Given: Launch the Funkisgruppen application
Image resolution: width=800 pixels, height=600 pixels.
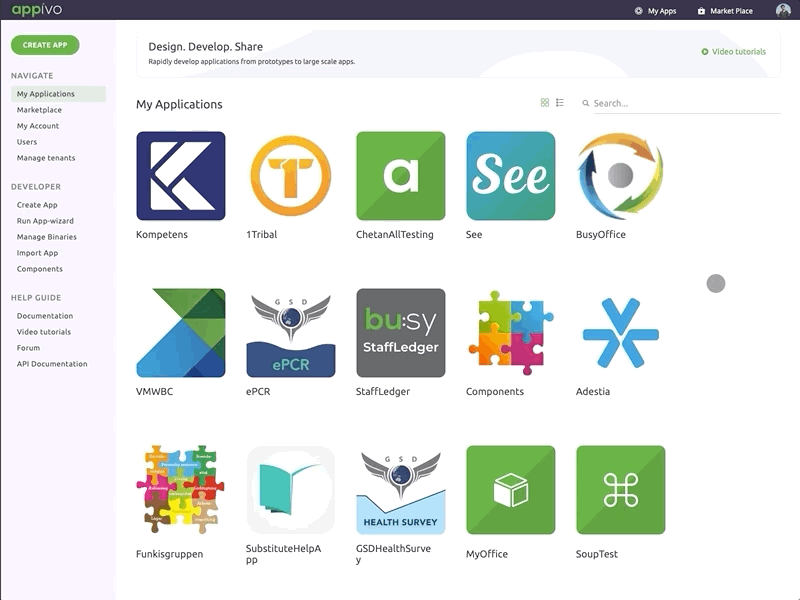Looking at the screenshot, I should (x=180, y=490).
